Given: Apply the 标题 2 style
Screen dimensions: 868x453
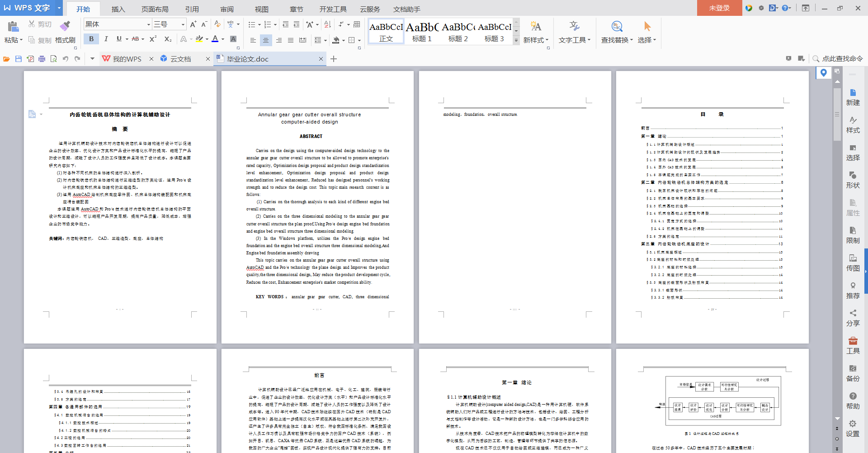Looking at the screenshot, I should pos(458,32).
